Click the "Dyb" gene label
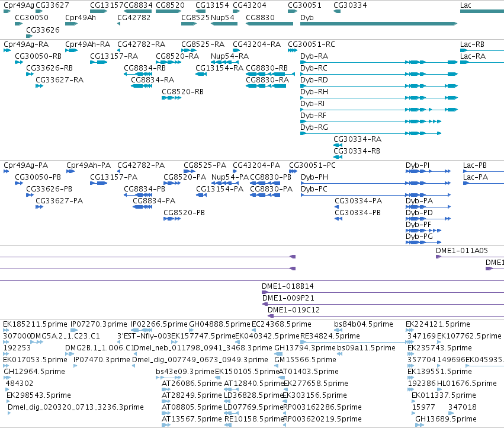Image resolution: width=504 pixels, height=428 pixels. pos(307,18)
